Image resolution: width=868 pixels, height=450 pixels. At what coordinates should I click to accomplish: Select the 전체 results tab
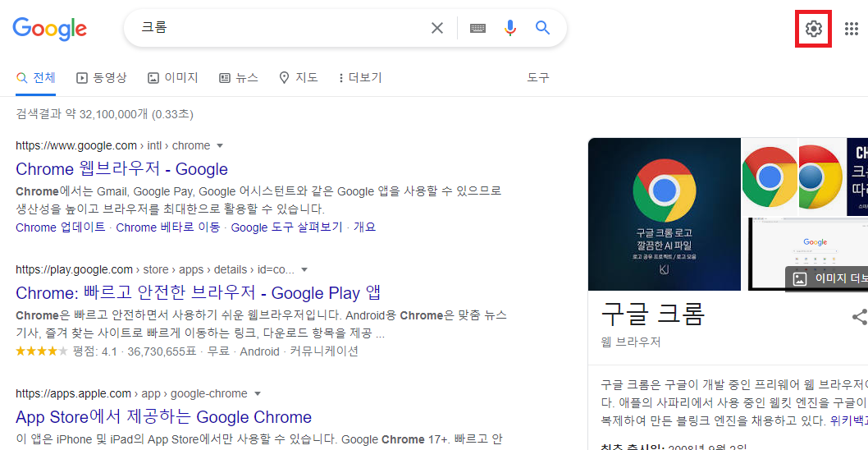point(36,77)
